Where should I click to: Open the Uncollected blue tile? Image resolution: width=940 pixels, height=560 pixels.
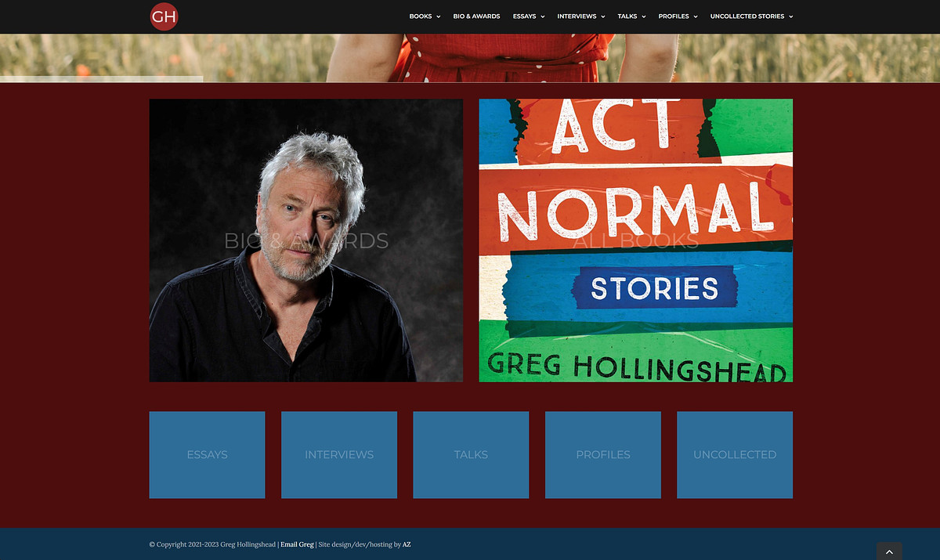click(x=735, y=455)
